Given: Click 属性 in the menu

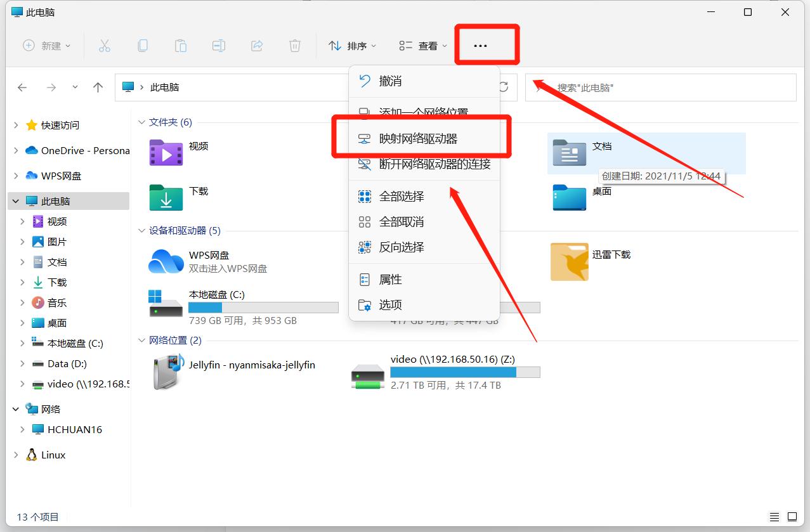Looking at the screenshot, I should pyautogui.click(x=390, y=279).
